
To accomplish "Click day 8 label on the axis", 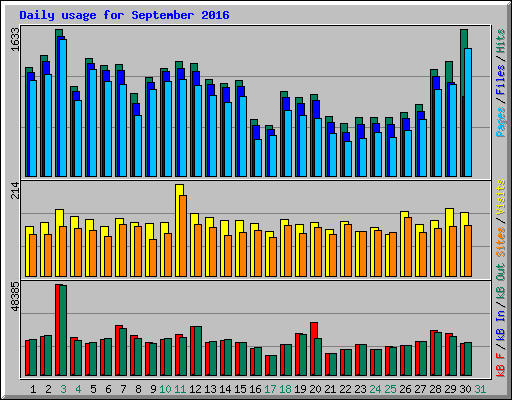I will (x=138, y=389).
